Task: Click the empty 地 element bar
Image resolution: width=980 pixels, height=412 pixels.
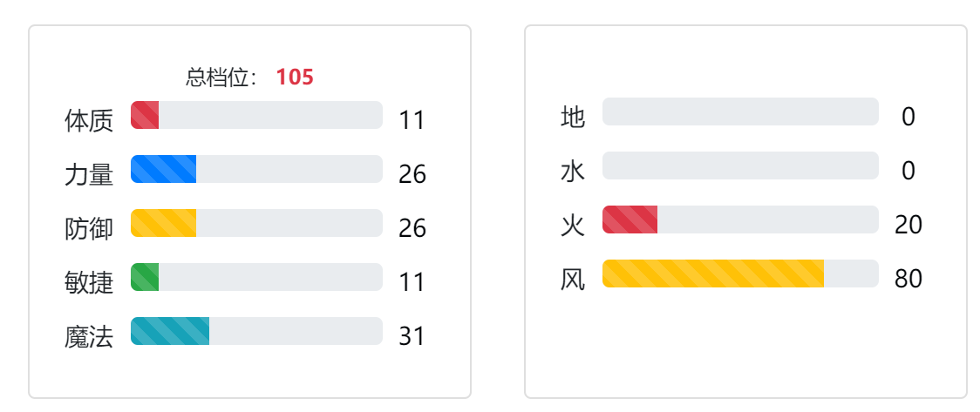Action: coord(740,111)
